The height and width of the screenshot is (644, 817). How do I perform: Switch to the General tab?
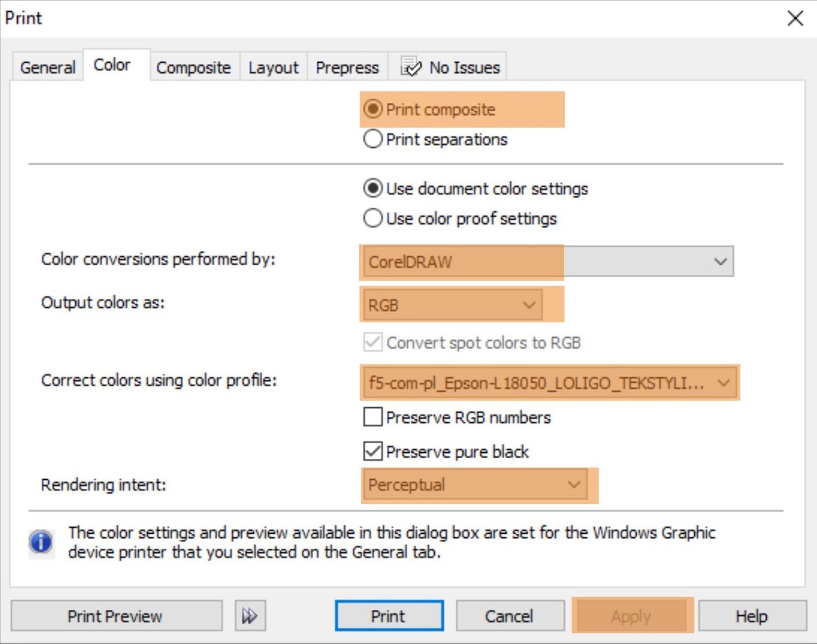(47, 67)
